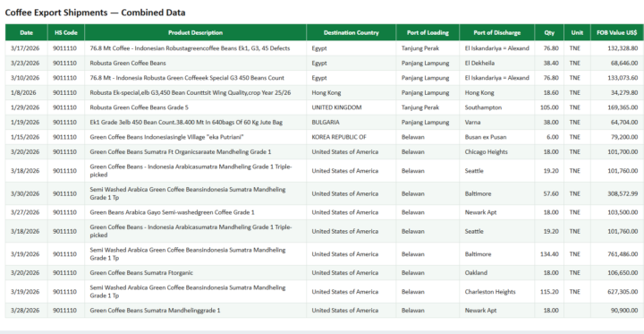Image resolution: width=644 pixels, height=334 pixels.
Task: Click the Port of Discharge header
Action: click(497, 32)
